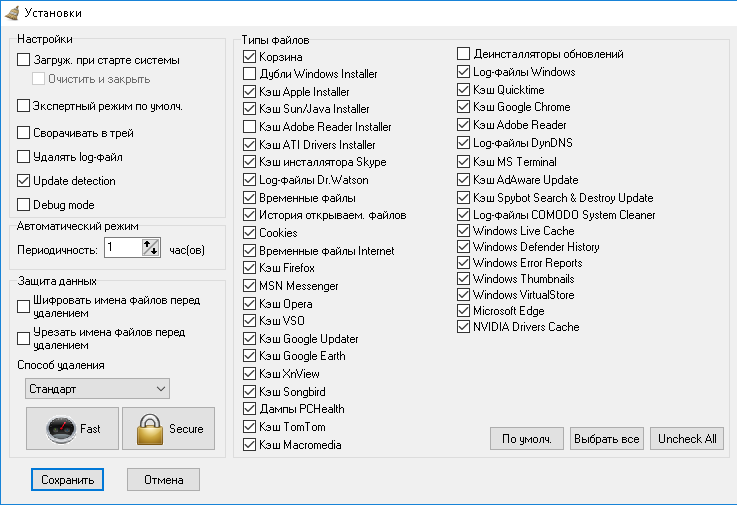Click the Fast speedometer deletion button

[x=72, y=428]
